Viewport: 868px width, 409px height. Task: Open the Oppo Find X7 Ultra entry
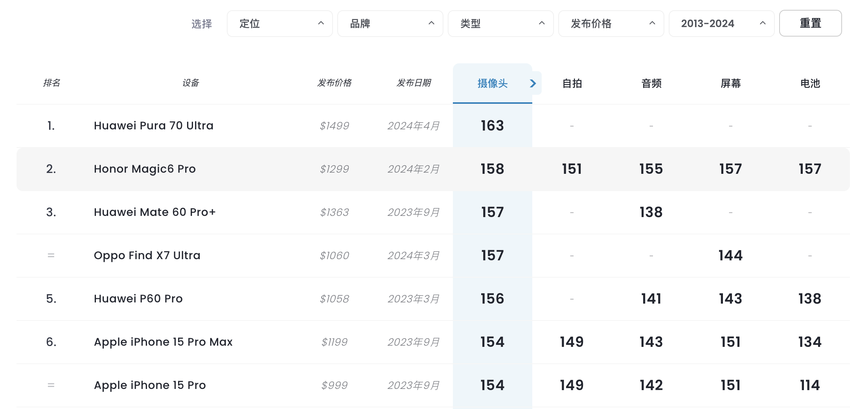pyautogui.click(x=147, y=255)
